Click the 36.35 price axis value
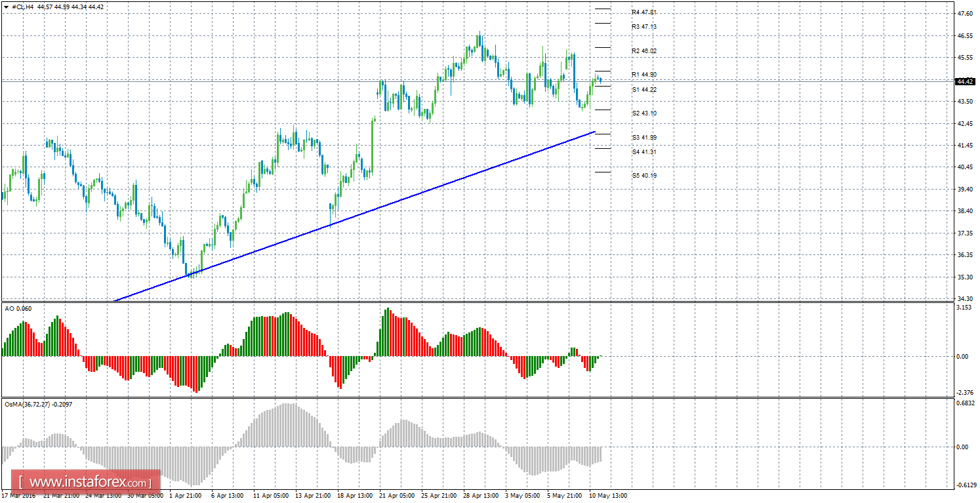The image size is (980, 503). (965, 254)
